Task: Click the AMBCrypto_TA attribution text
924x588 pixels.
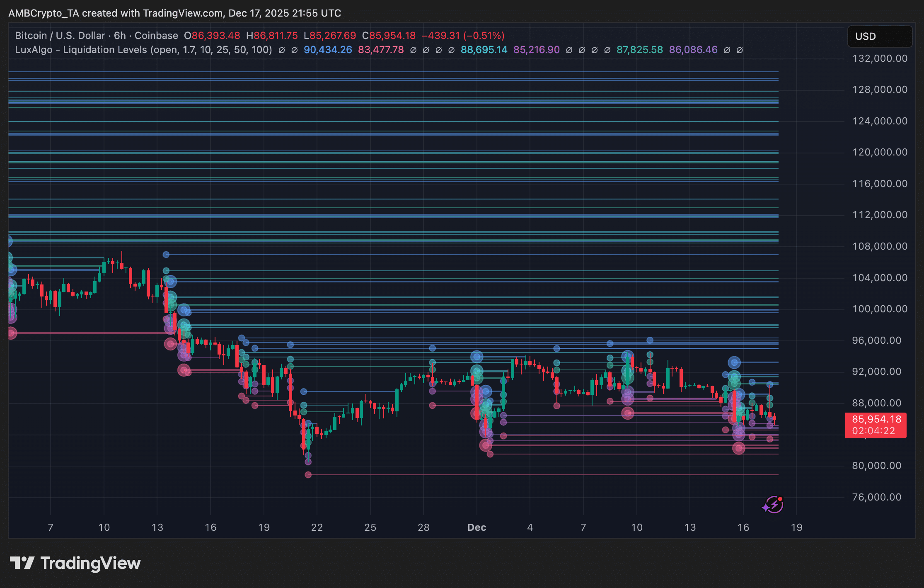Action: click(x=54, y=13)
